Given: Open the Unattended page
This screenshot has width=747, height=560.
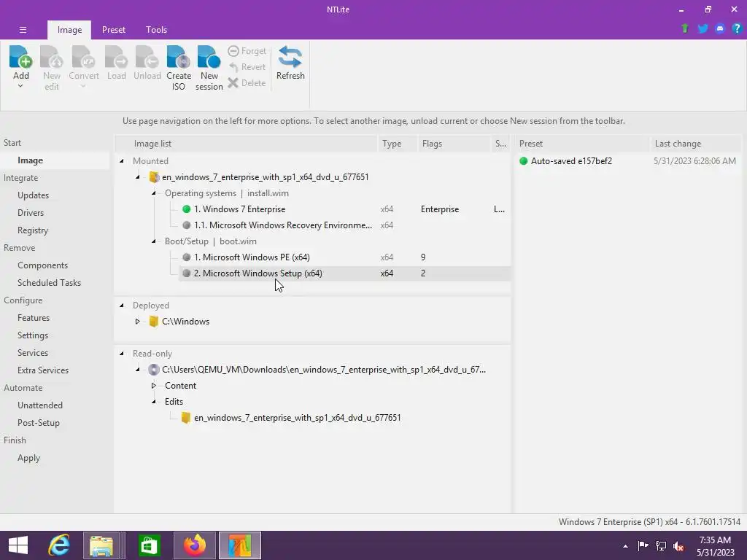Looking at the screenshot, I should tap(40, 405).
